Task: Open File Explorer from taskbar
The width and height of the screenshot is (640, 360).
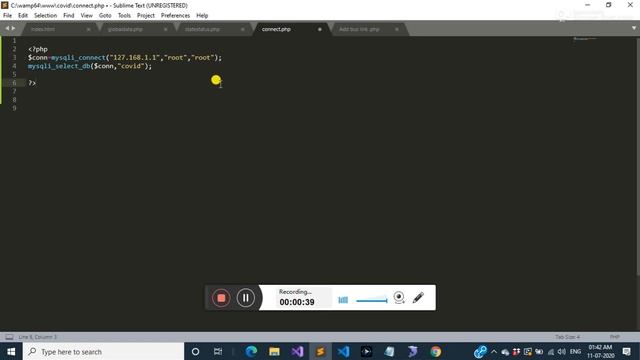Action: click(274, 351)
